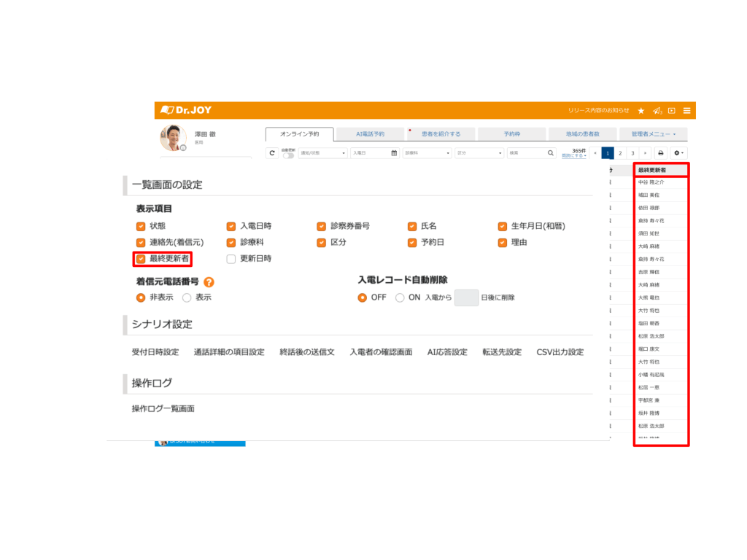
Task: Open the CSV出力設定 link
Action: coord(560,352)
